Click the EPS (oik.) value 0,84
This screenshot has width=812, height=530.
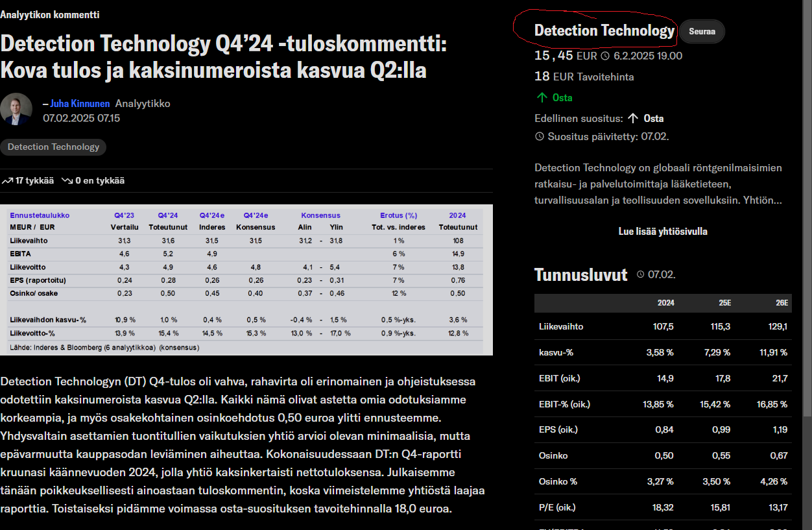(665, 429)
